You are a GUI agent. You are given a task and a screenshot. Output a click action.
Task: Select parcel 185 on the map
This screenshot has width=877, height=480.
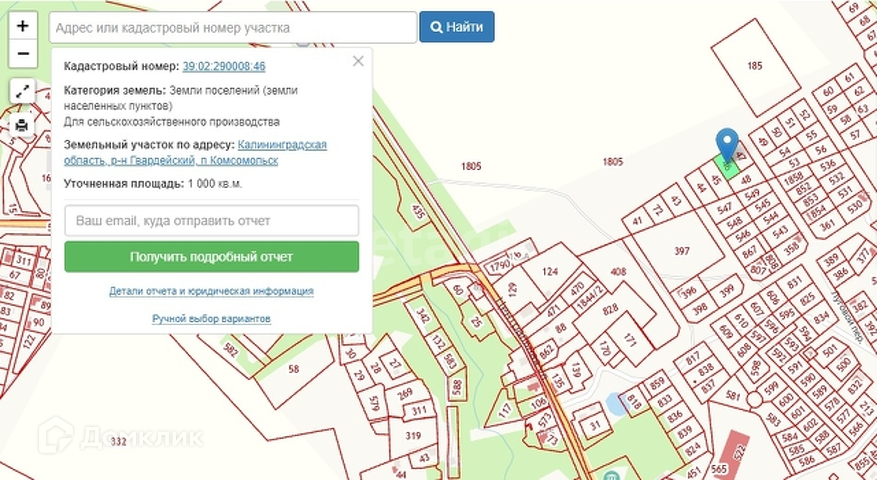coord(754,67)
